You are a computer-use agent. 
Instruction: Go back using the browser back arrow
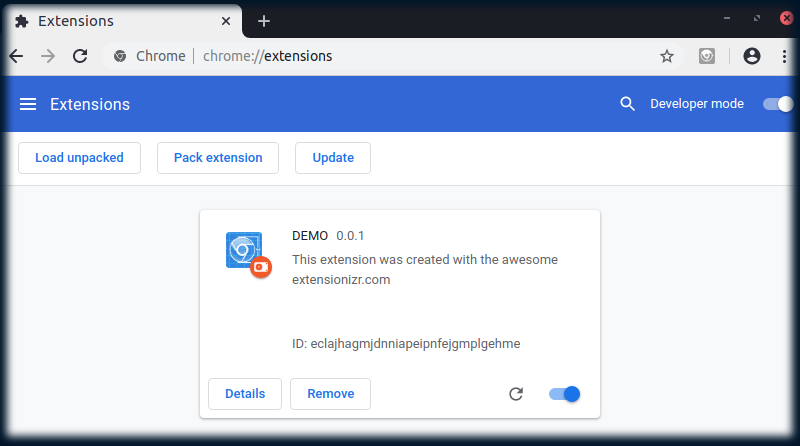pyautogui.click(x=16, y=56)
